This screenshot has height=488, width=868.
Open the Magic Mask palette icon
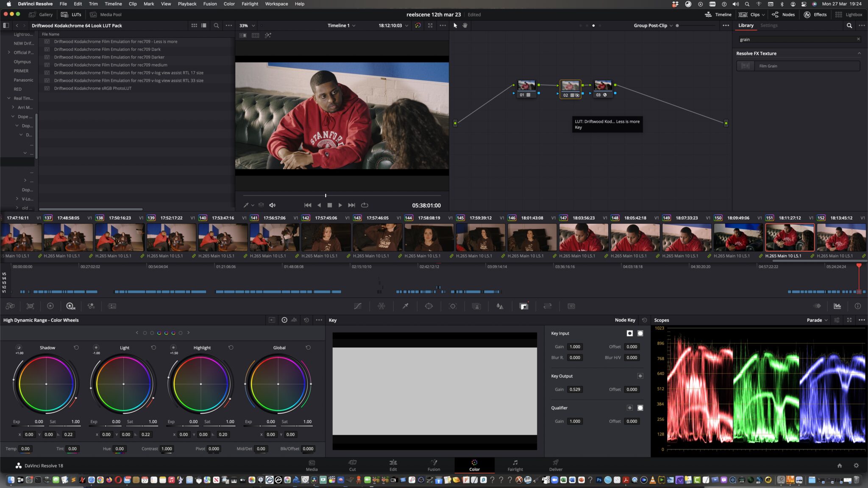(476, 306)
